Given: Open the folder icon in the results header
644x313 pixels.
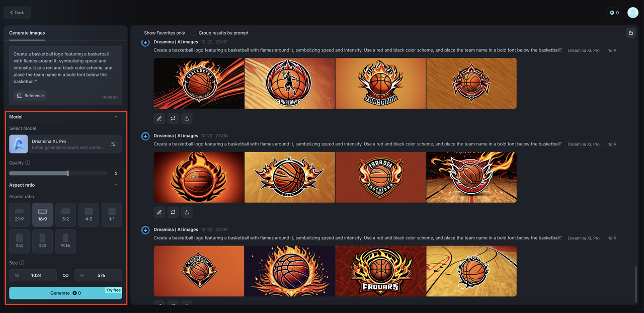Looking at the screenshot, I should pos(630,33).
